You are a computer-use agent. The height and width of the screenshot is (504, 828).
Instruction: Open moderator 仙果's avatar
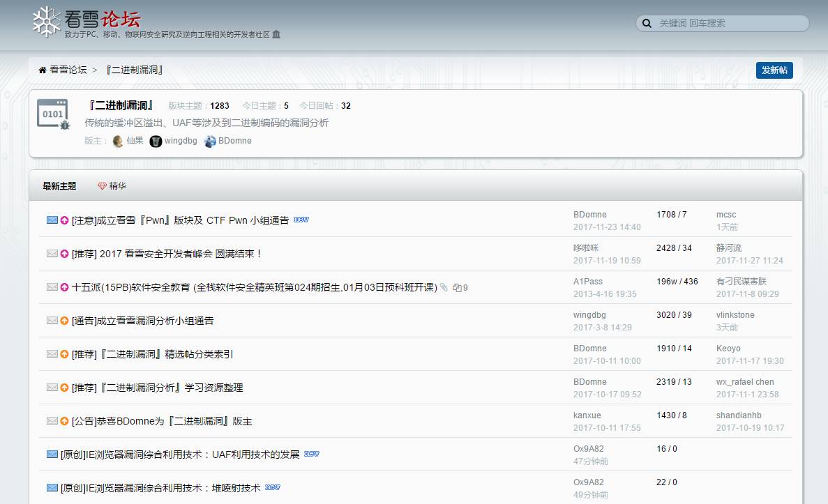click(118, 141)
